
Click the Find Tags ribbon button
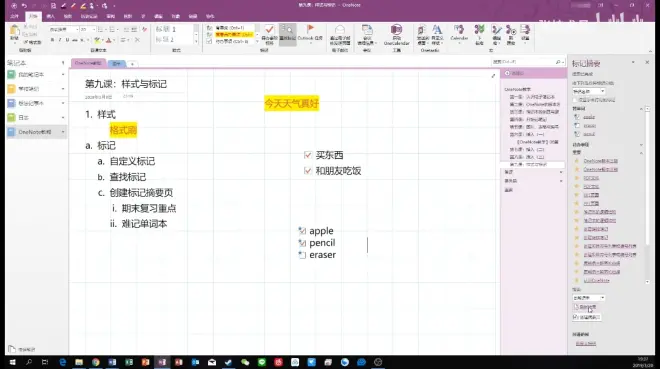(x=287, y=34)
